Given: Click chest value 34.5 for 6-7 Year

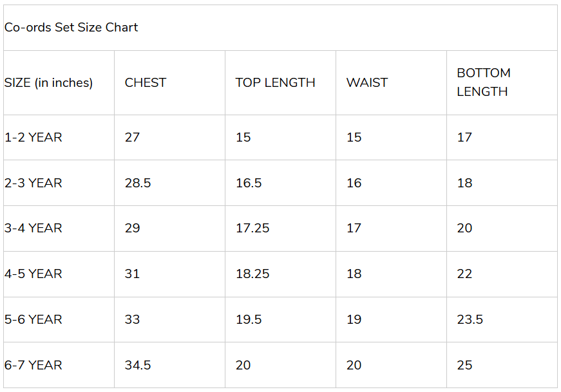Looking at the screenshot, I should pos(138,366).
